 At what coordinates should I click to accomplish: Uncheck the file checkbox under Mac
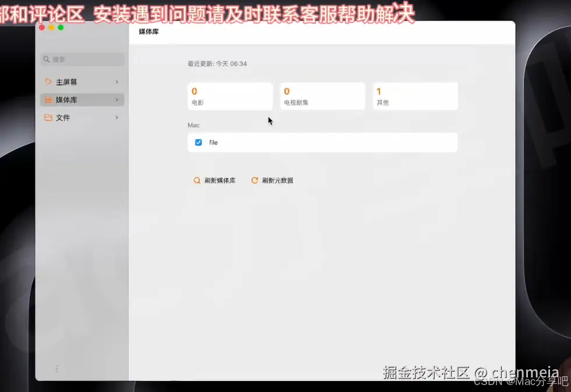(199, 142)
